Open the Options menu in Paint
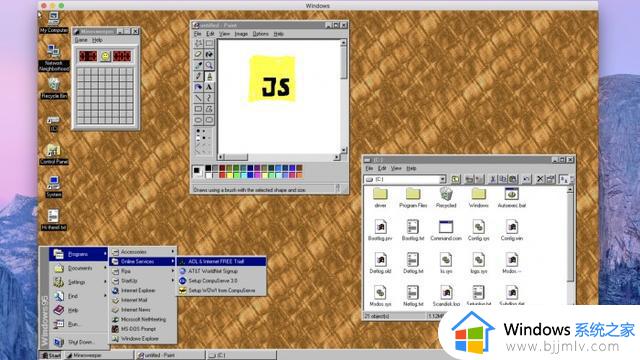The height and width of the screenshot is (360, 640). (260, 34)
